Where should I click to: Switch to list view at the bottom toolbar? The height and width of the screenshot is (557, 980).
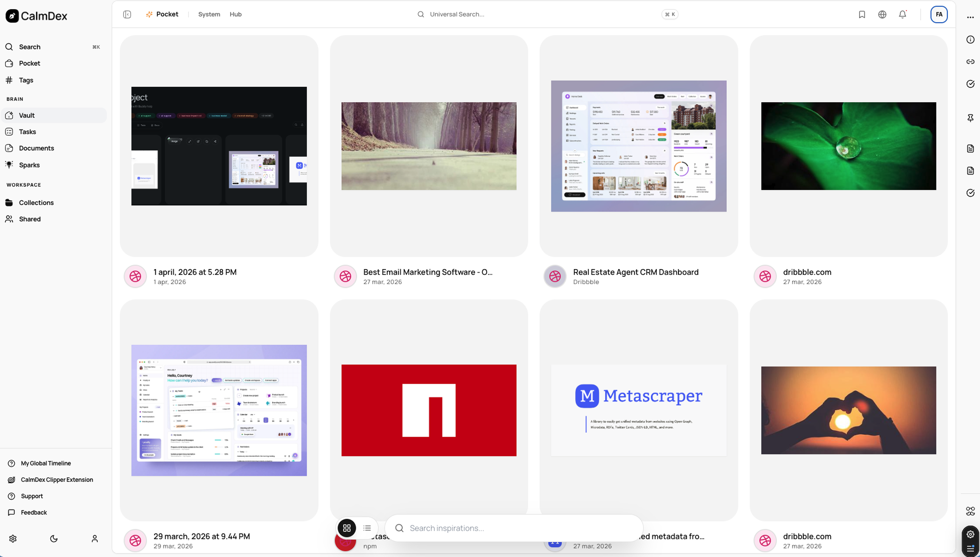pos(367,528)
